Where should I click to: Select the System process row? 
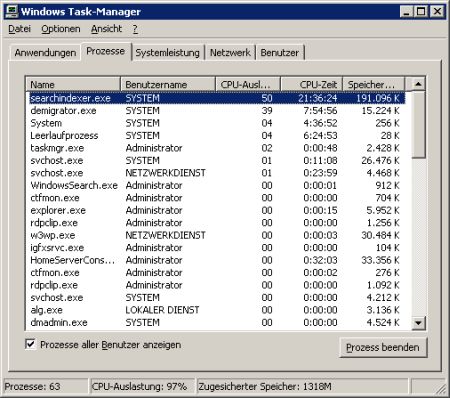click(x=216, y=123)
